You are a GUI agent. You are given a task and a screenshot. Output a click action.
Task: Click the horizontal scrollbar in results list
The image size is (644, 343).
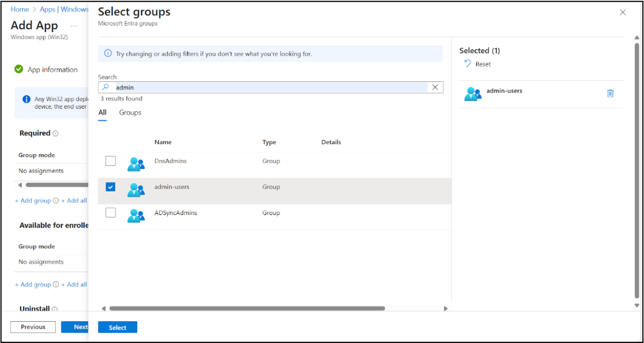tap(247, 308)
